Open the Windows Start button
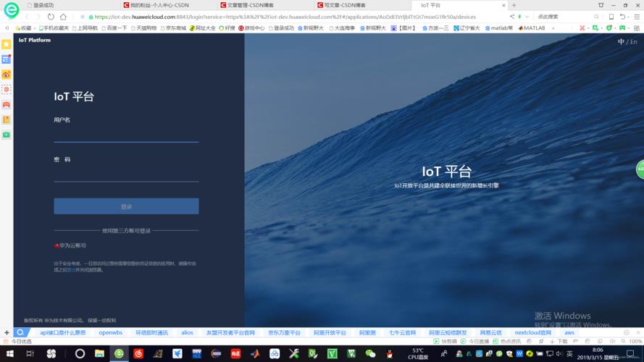 pos(10,353)
